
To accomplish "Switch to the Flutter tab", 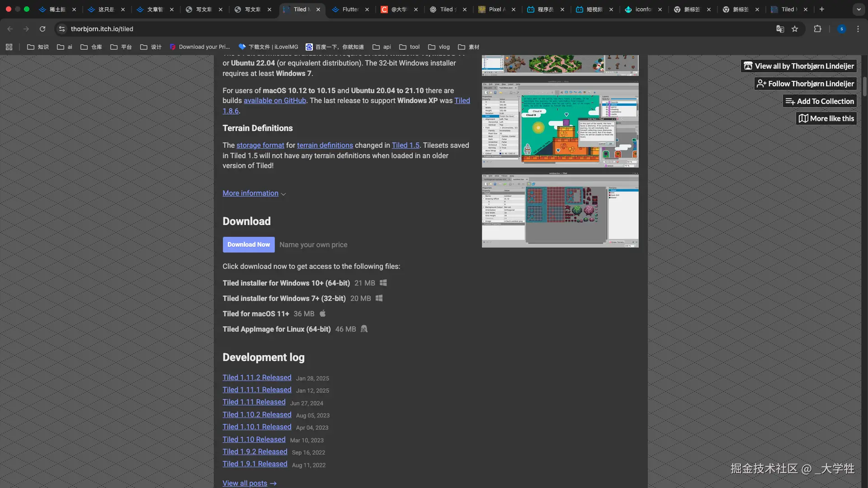I will point(350,9).
